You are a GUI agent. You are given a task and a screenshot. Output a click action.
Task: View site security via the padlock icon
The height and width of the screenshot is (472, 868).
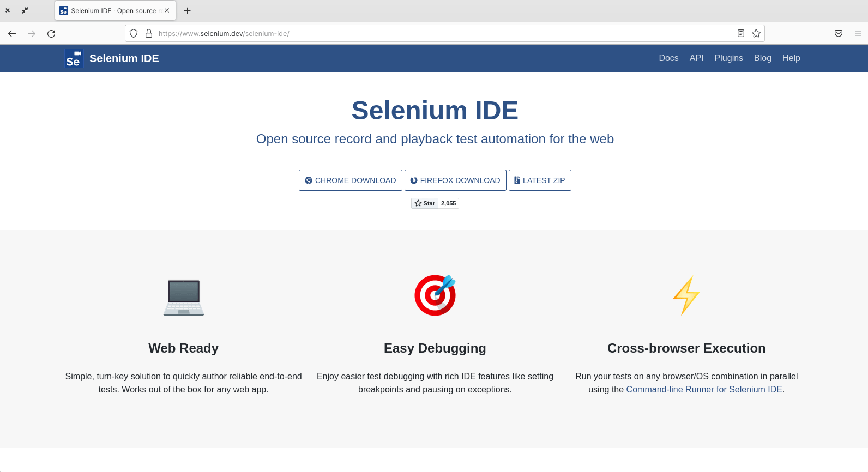tap(149, 33)
